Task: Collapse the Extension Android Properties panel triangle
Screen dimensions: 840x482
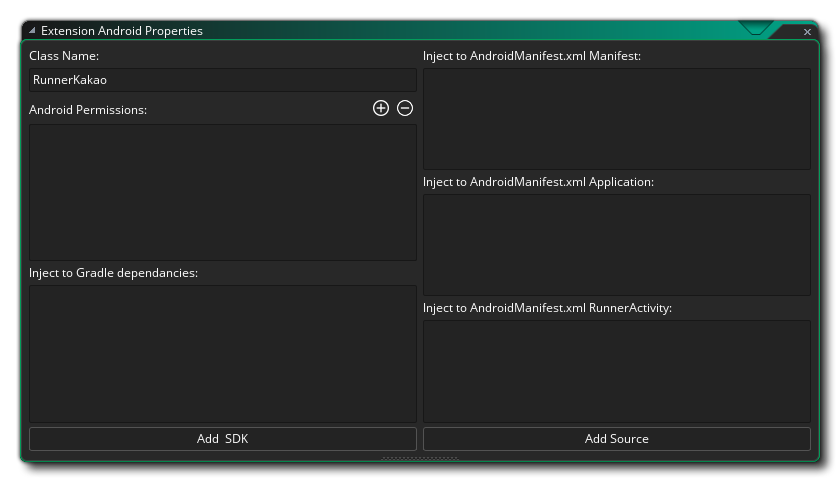Action: (x=32, y=31)
